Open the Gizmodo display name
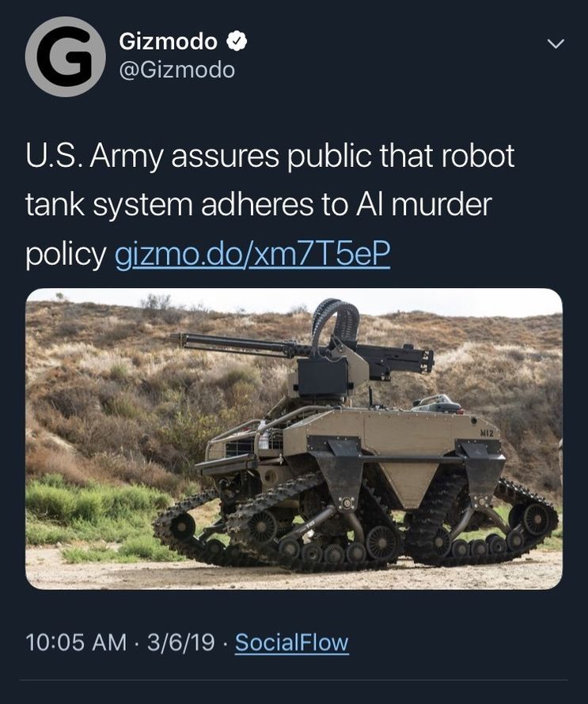588x704 pixels. point(168,42)
